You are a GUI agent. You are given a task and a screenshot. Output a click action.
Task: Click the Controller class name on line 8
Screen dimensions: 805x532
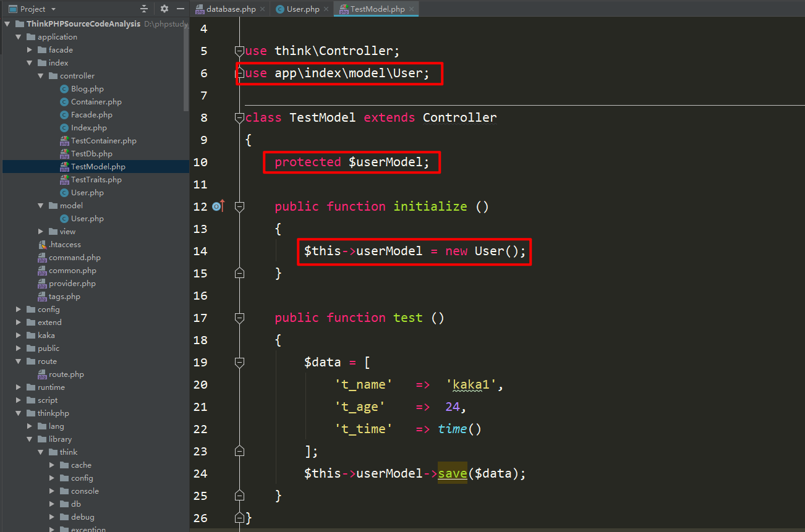click(459, 117)
